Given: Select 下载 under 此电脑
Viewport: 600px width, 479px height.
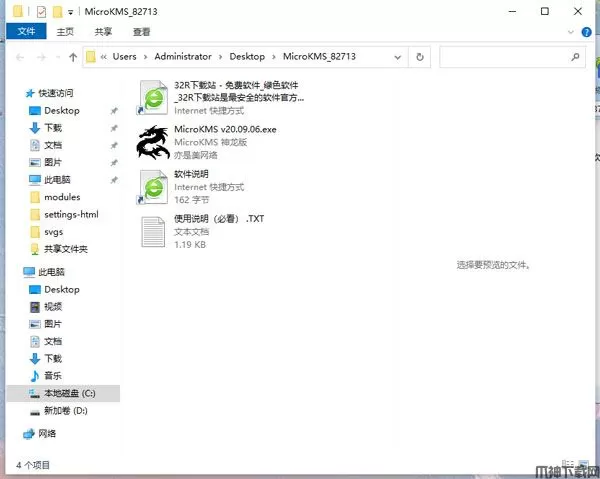Looking at the screenshot, I should tap(53, 358).
